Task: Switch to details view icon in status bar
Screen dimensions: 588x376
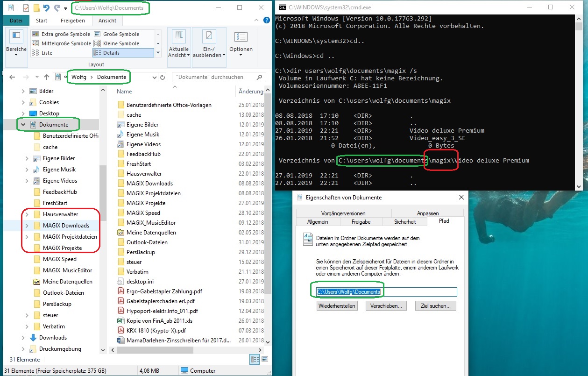Action: tap(255, 360)
